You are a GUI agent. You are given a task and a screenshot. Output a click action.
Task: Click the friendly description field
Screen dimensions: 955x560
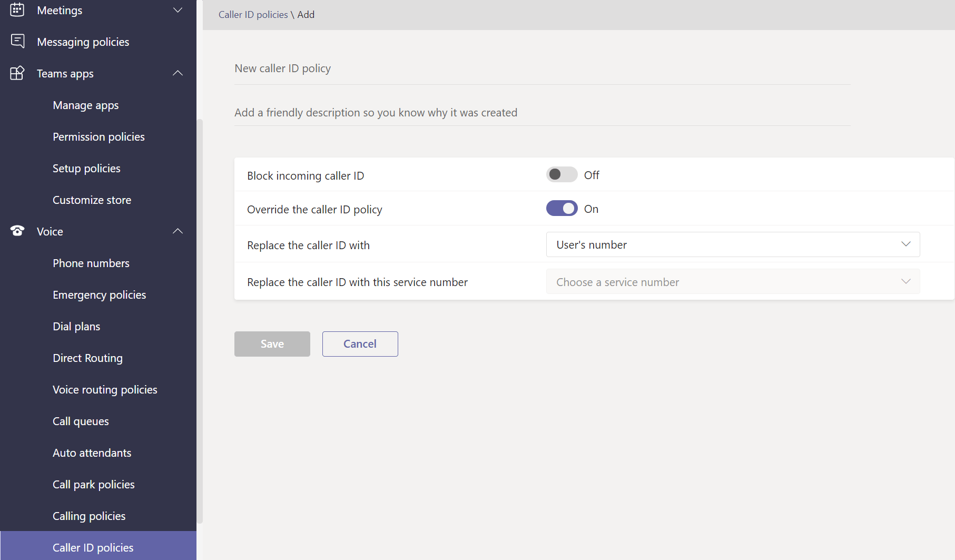click(x=542, y=113)
